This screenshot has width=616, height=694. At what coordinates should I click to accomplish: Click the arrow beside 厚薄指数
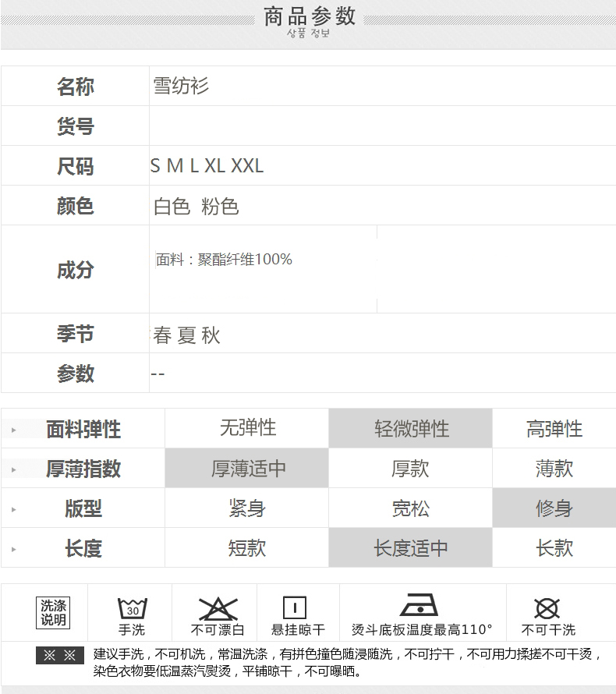13,469
